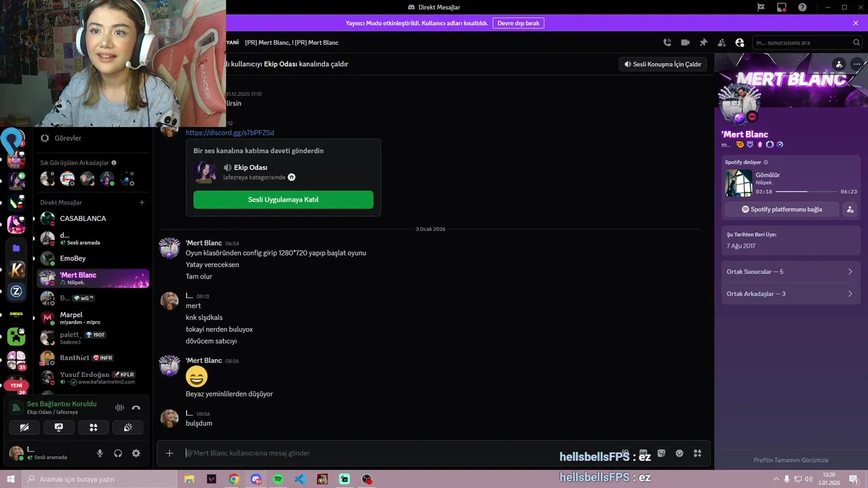Listen along via Spotify invite icon
This screenshot has height=488, width=868.
coord(850,209)
